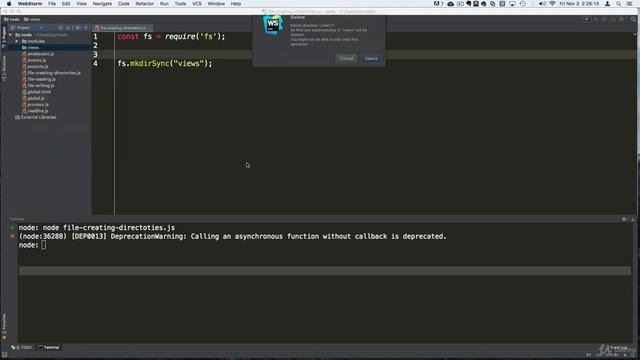This screenshot has height=360, width=640.
Task: Hide the Project panel
Action: [86, 28]
